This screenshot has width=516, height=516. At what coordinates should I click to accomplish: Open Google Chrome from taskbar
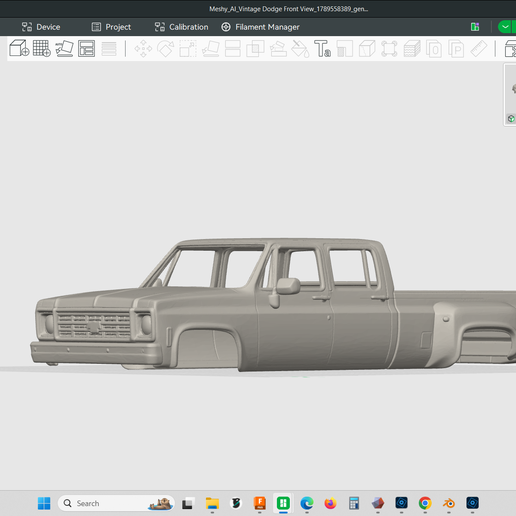pos(425,503)
